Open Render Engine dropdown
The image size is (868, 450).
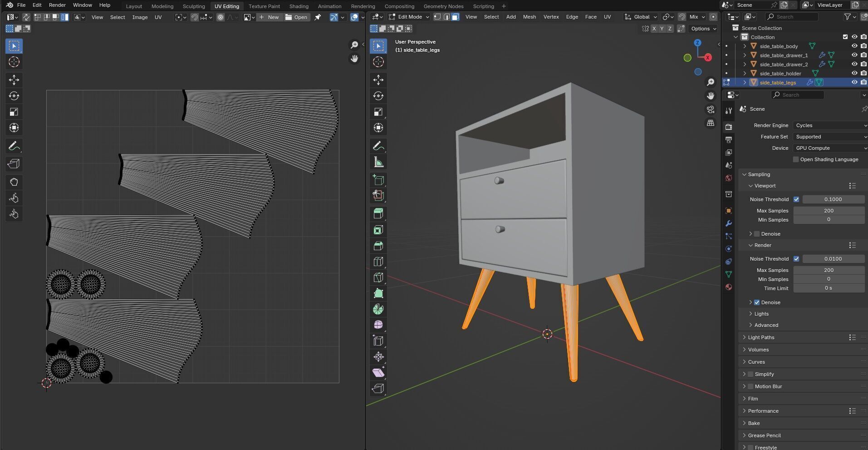830,125
